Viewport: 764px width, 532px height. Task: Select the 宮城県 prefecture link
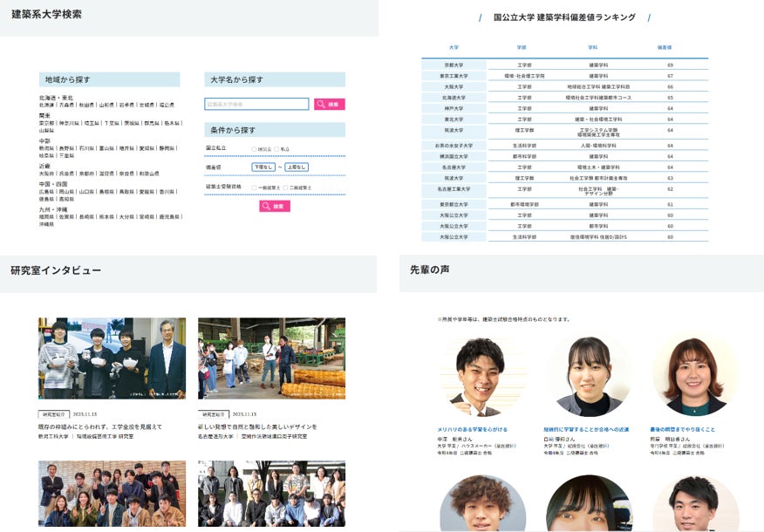coord(147,106)
